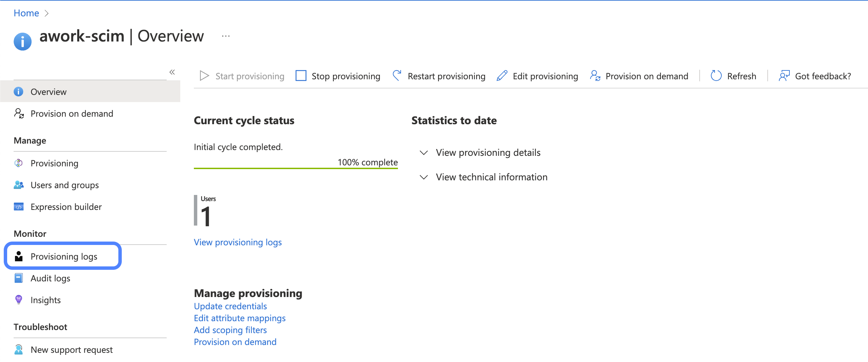Viewport: 868px width, 362px height.
Task: Click the Overview info icon in sidebar
Action: tap(18, 92)
